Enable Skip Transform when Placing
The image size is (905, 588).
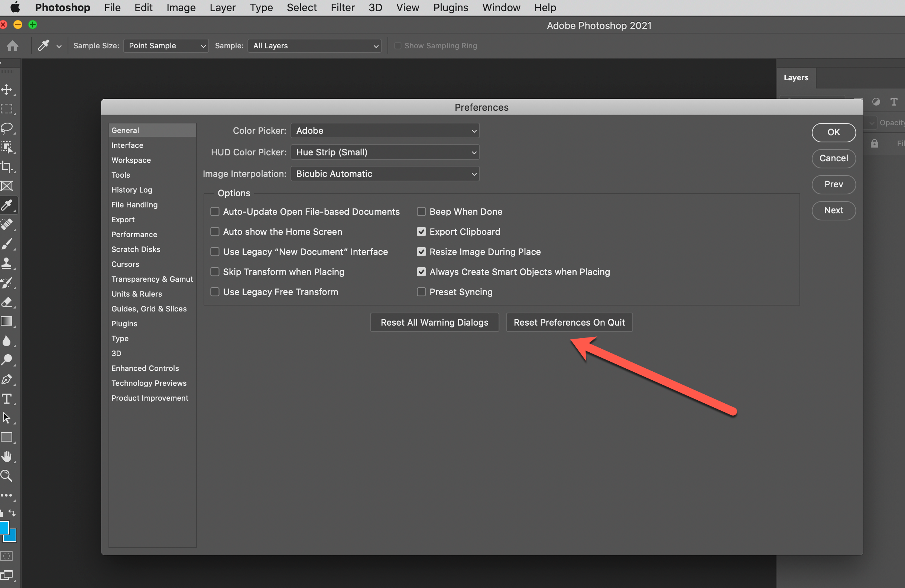(x=215, y=272)
